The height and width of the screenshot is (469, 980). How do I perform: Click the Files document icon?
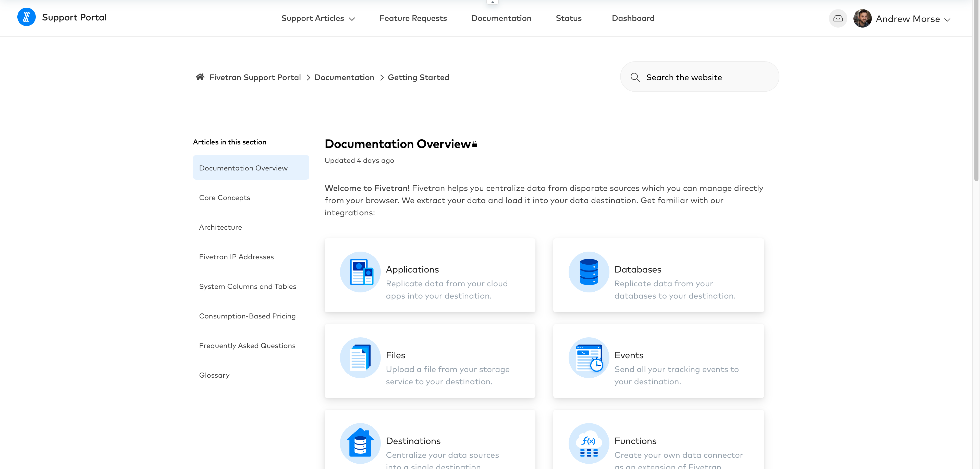360,357
